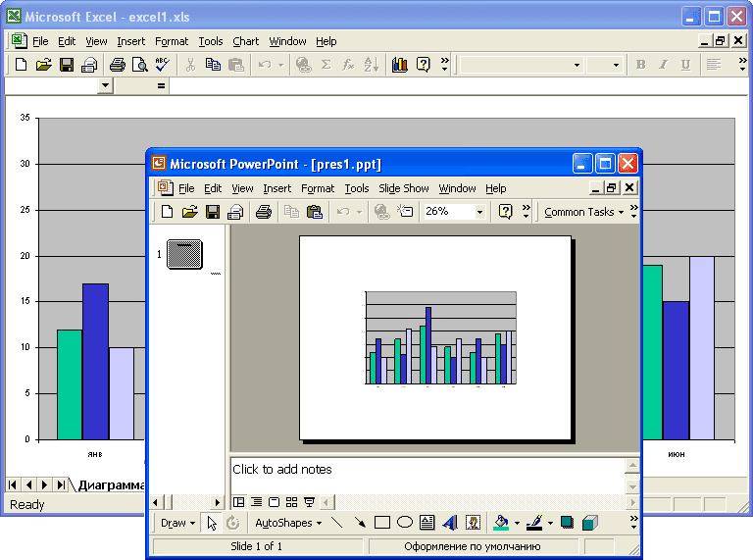Click Line Color brush swatch
This screenshot has width=753, height=560.
(534, 523)
